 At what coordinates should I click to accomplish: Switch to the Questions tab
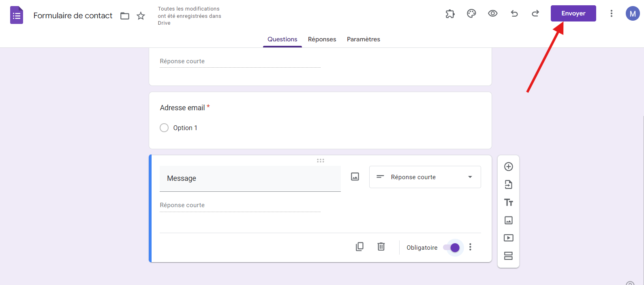[282, 39]
